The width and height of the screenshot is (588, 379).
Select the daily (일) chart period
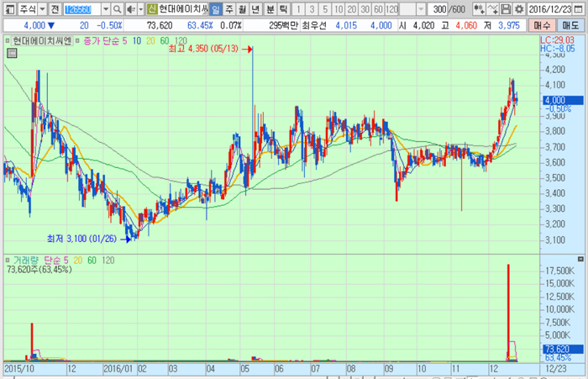click(216, 8)
